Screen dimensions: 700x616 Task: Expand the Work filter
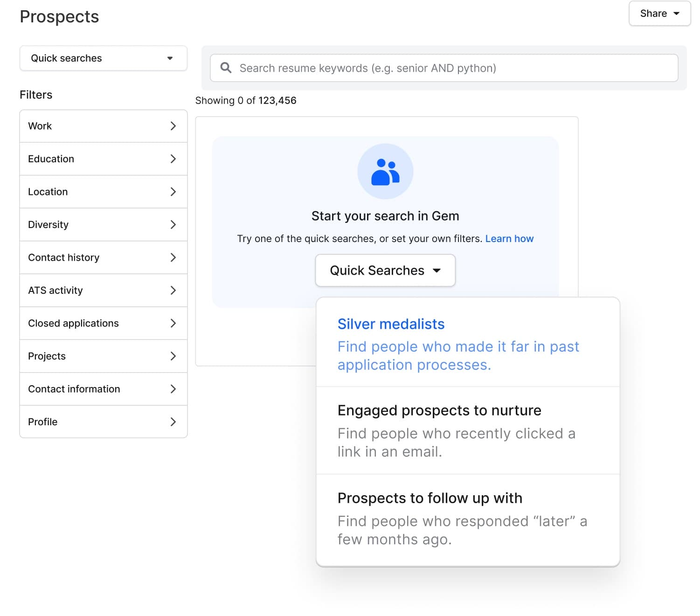103,126
